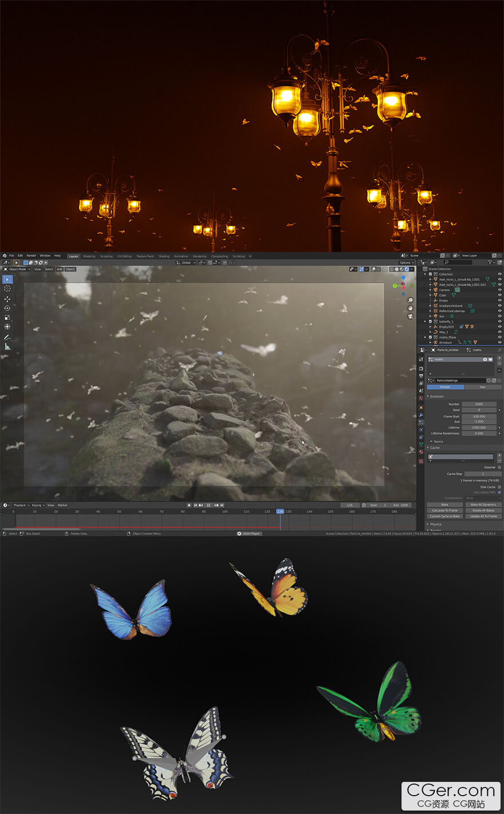504x814 pixels.
Task: Click the current frame 126 timeline marker
Action: click(x=280, y=511)
